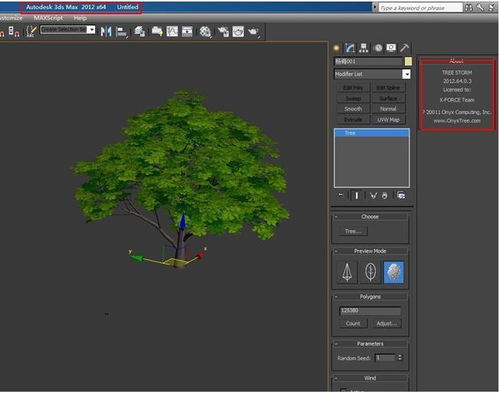Select the full foliage preview mode
Screen dimensions: 500x394
tap(394, 272)
